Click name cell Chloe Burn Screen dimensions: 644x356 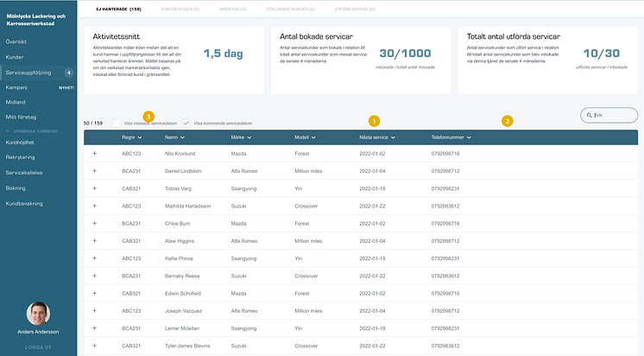point(178,224)
